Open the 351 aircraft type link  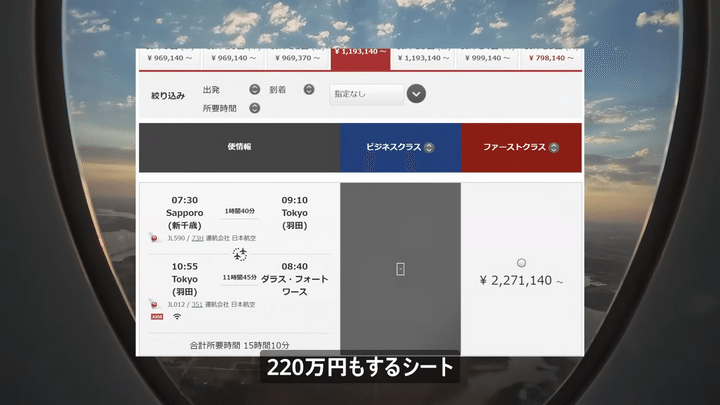(x=197, y=304)
